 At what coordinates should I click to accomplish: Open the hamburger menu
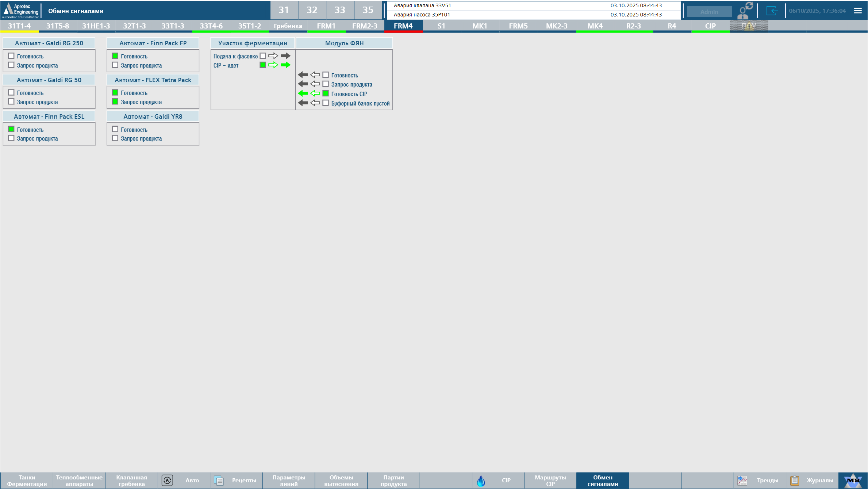pos(858,11)
